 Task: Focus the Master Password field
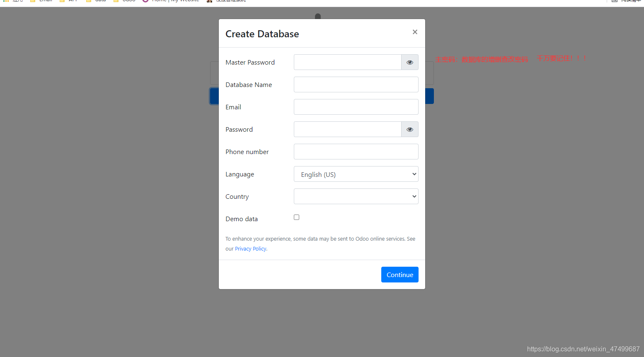click(x=347, y=62)
